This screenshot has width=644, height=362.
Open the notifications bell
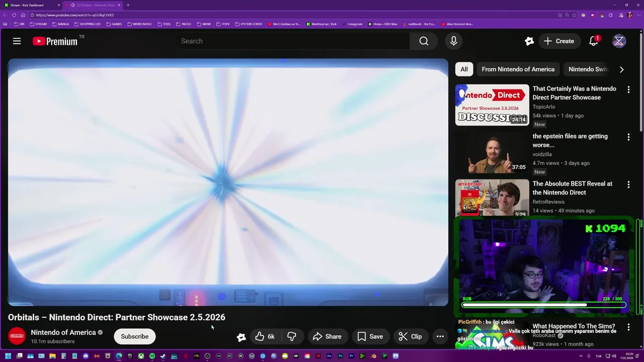[594, 41]
